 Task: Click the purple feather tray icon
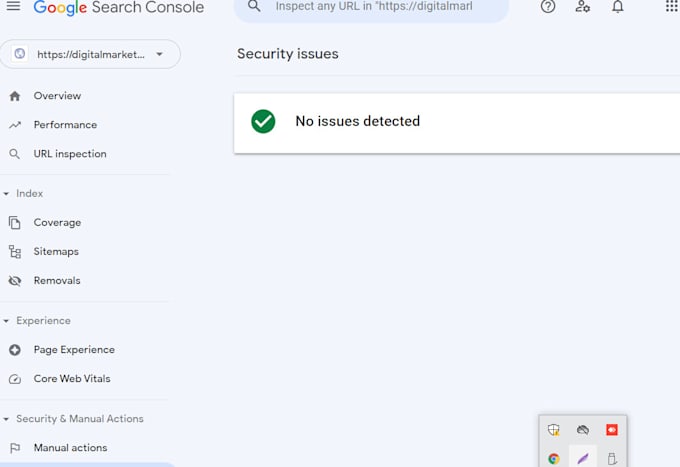583,459
